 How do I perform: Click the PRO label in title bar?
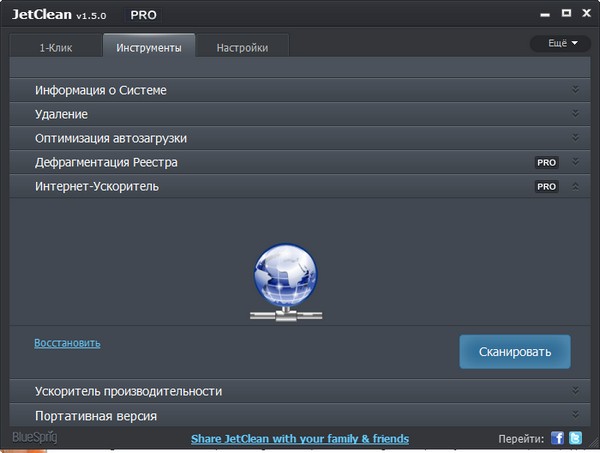[143, 15]
